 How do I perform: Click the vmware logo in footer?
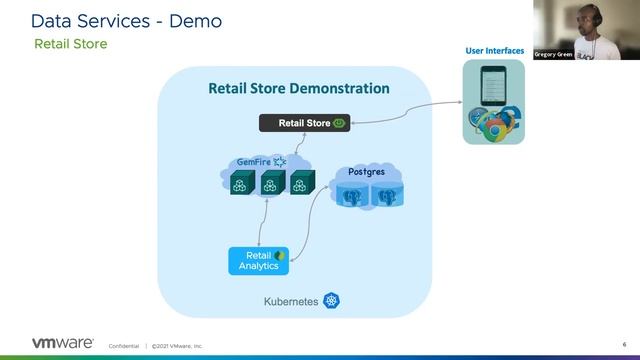tap(62, 343)
